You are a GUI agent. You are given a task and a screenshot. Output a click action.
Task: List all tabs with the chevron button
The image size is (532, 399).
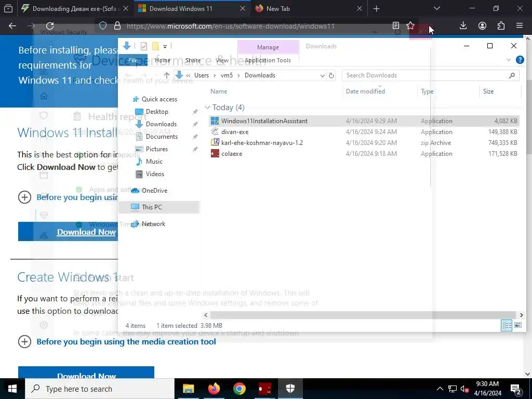[x=436, y=8]
